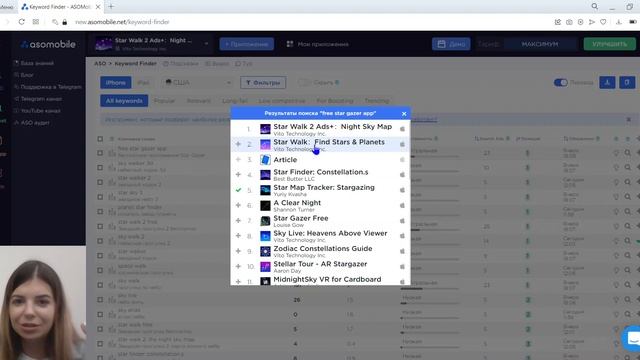The image size is (640, 360).
Task: Switch to All keywords tab
Action: click(x=124, y=101)
